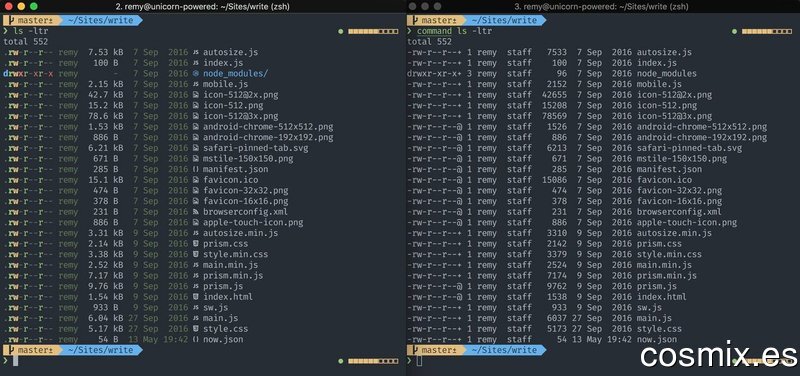Image resolution: width=800 pixels, height=376 pixels.
Task: Click the battery segment bar in left pane header
Action: tap(373, 32)
